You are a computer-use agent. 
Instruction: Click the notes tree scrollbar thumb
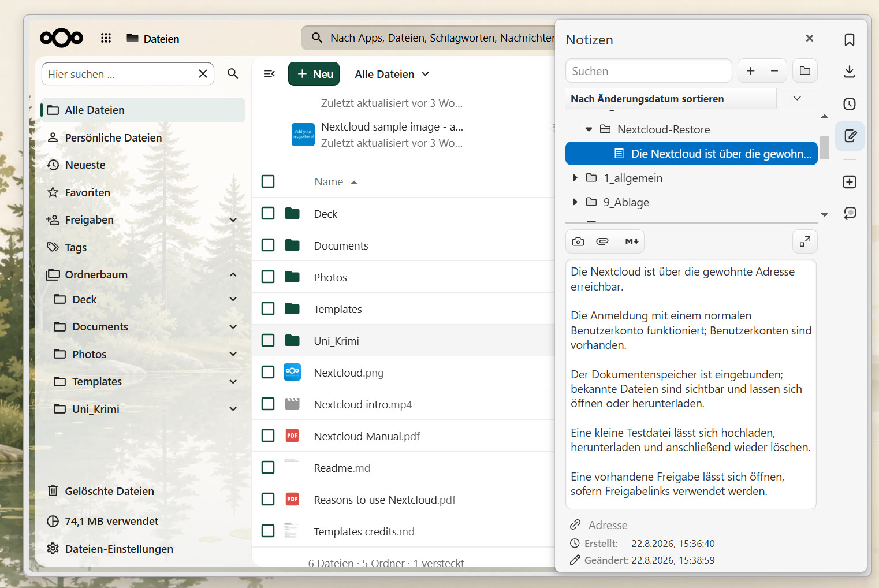coord(825,147)
